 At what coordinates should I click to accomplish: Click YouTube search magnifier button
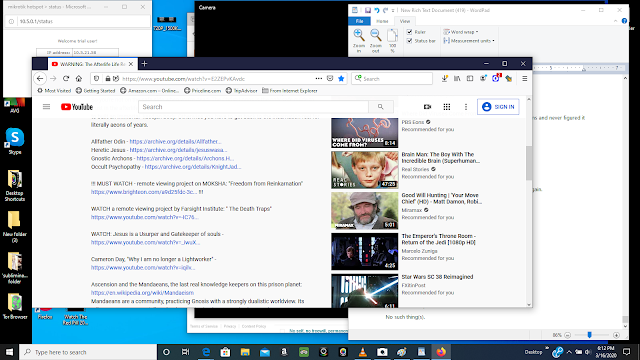380,107
